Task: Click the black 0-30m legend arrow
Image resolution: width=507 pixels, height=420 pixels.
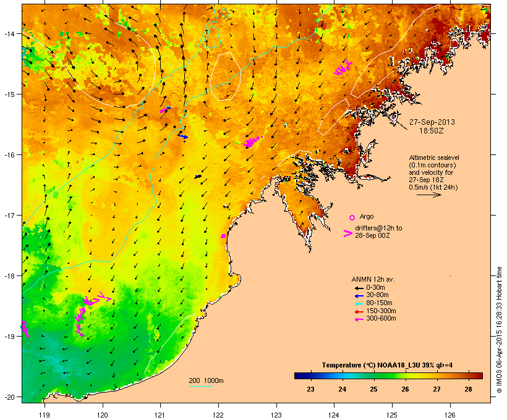Action: pos(359,288)
